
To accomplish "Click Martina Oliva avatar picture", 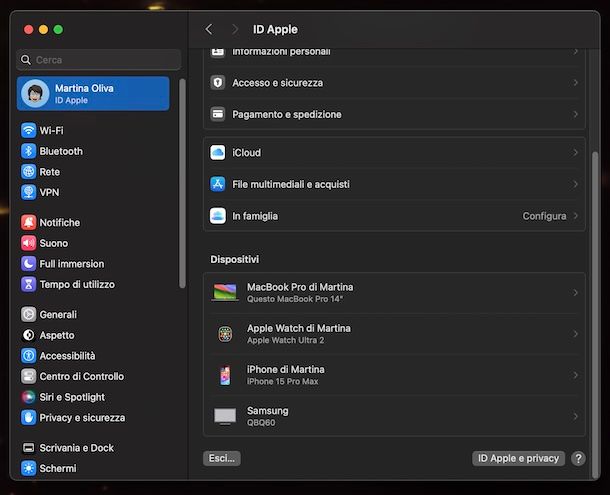I will pos(35,93).
